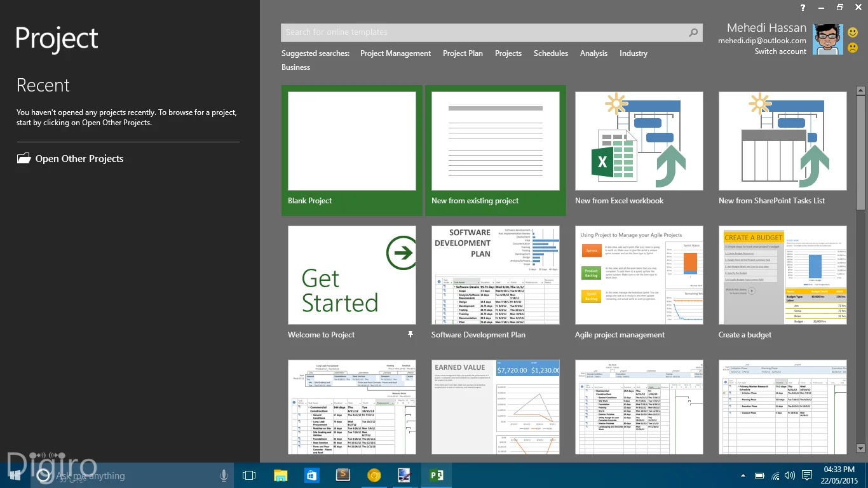This screenshot has height=488, width=868.
Task: Open the network connections tray icon
Action: (775, 475)
